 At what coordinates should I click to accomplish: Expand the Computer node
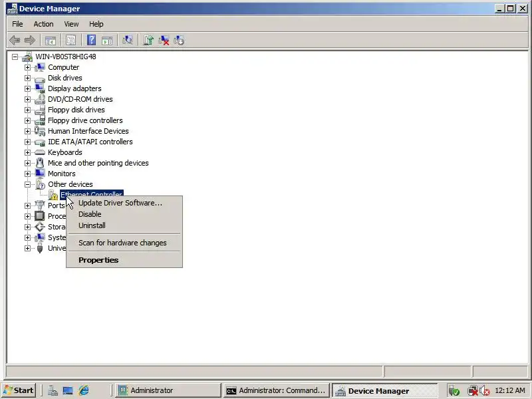[27, 67]
